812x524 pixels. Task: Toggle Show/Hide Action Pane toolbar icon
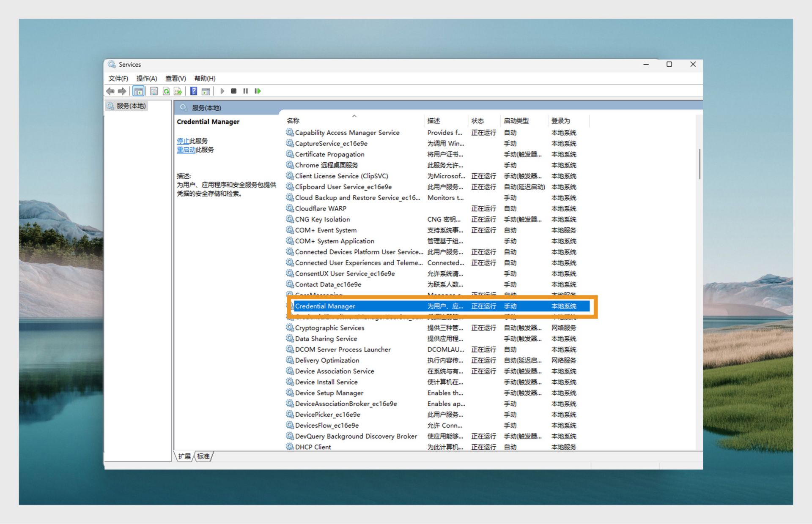click(206, 91)
